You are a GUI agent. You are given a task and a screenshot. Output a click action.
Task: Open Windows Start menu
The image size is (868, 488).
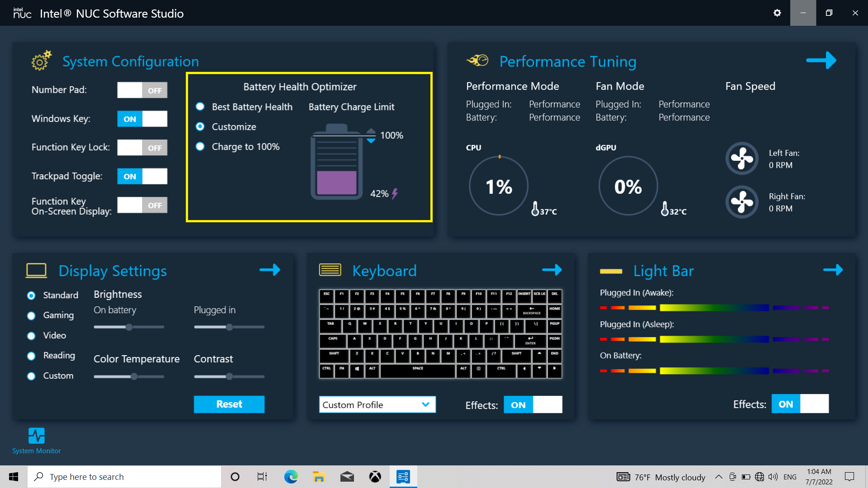click(14, 477)
